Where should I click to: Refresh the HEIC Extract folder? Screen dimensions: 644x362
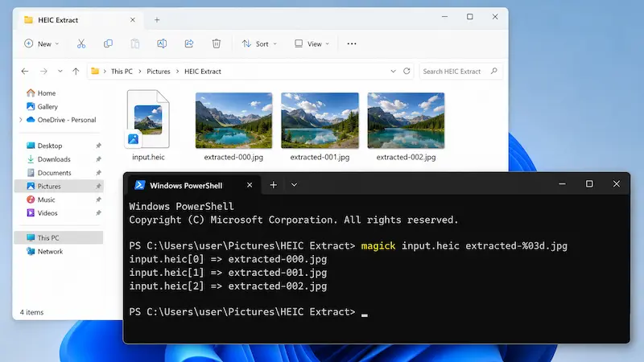pos(407,71)
